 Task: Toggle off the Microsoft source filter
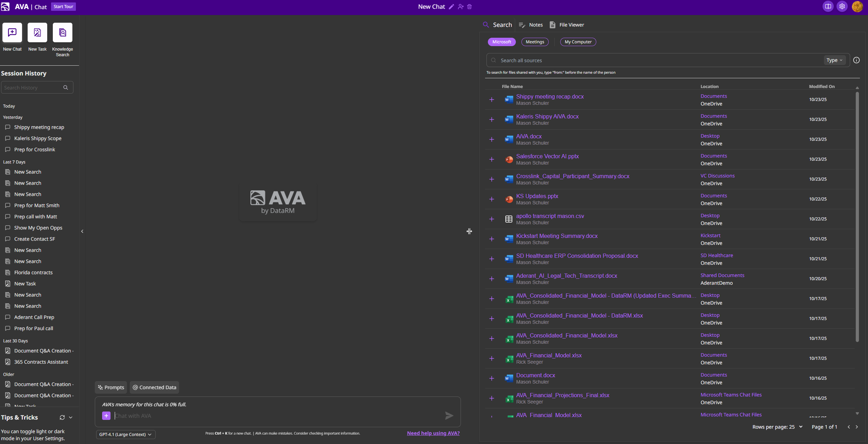501,42
